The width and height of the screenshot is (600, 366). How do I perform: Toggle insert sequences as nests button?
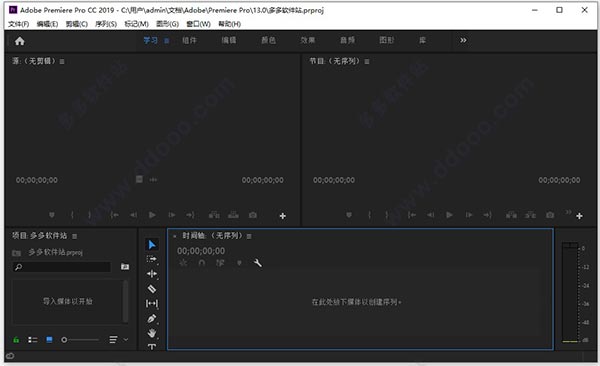[183, 263]
